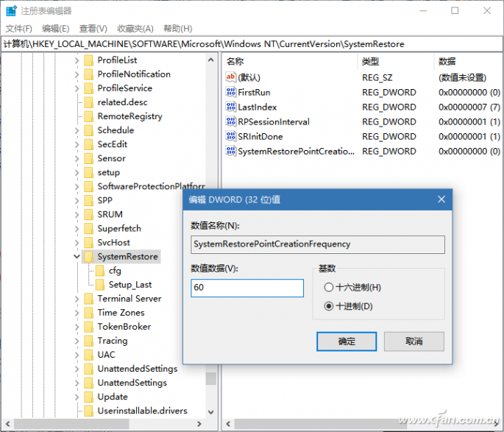Click the SecEdit folder icon
This screenshot has width=504, height=432.
click(x=88, y=144)
